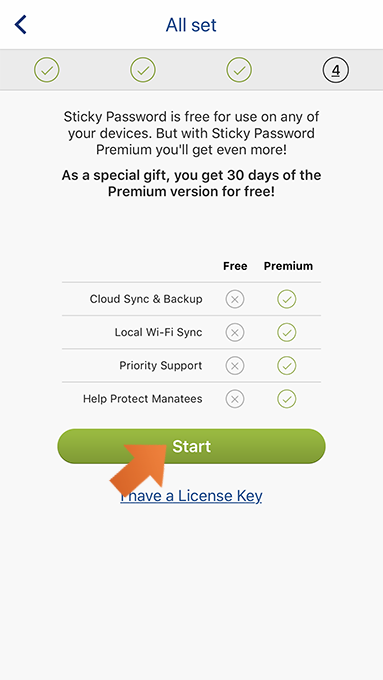Tap the back arrow in header
The width and height of the screenshot is (383, 680).
(20, 25)
